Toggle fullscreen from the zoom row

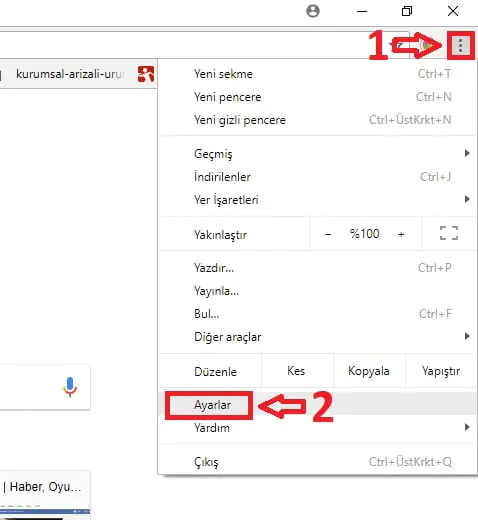(449, 233)
